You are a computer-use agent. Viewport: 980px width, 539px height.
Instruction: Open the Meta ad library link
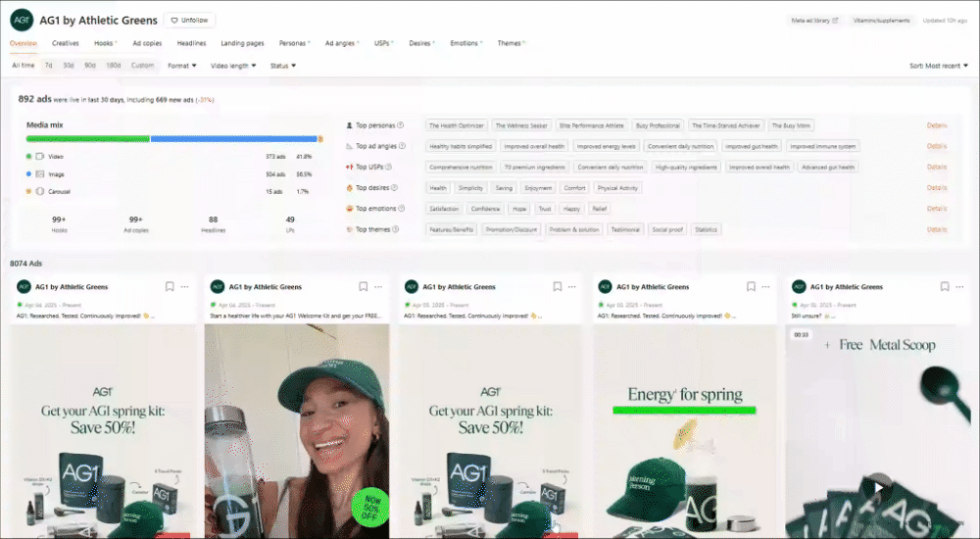click(814, 21)
